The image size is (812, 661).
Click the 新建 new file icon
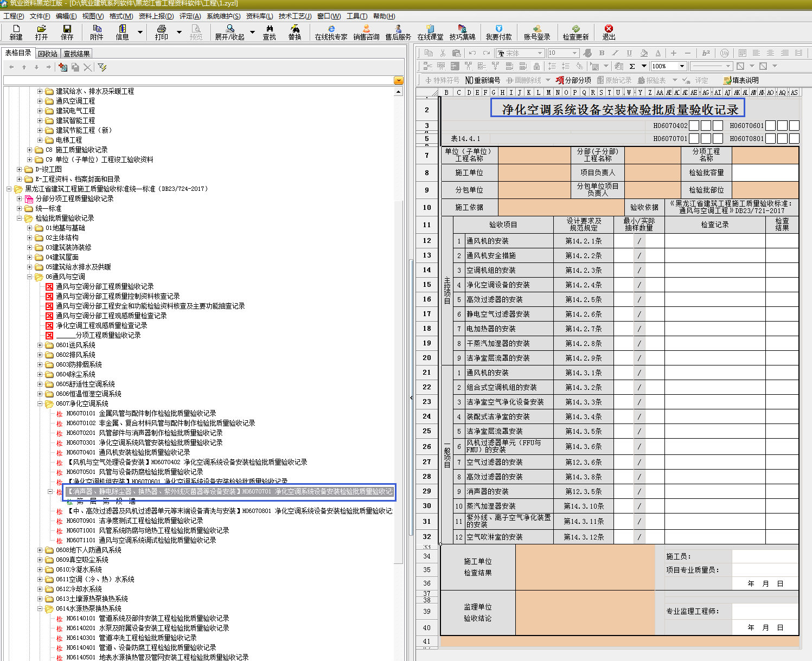tap(16, 32)
